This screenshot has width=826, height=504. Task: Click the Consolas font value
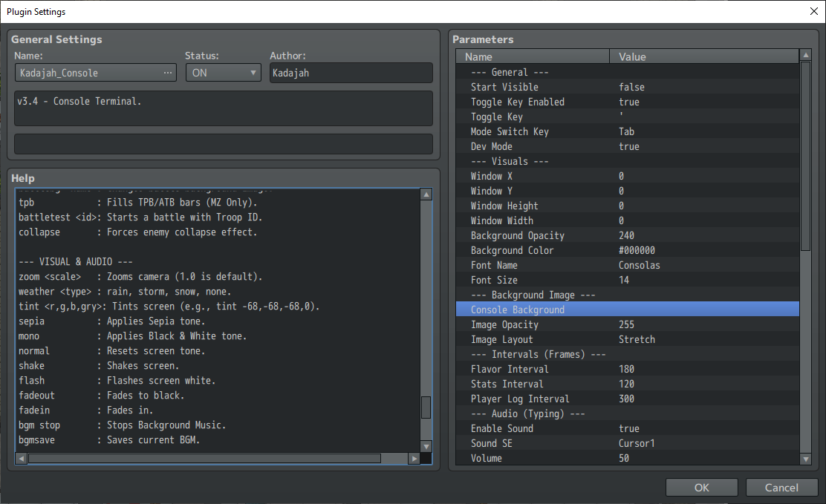coord(639,266)
